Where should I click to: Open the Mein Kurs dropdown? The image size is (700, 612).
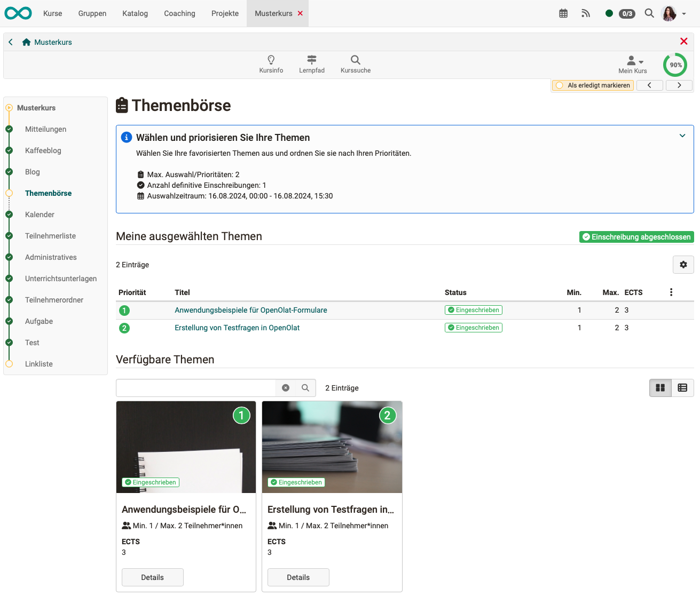pyautogui.click(x=633, y=64)
